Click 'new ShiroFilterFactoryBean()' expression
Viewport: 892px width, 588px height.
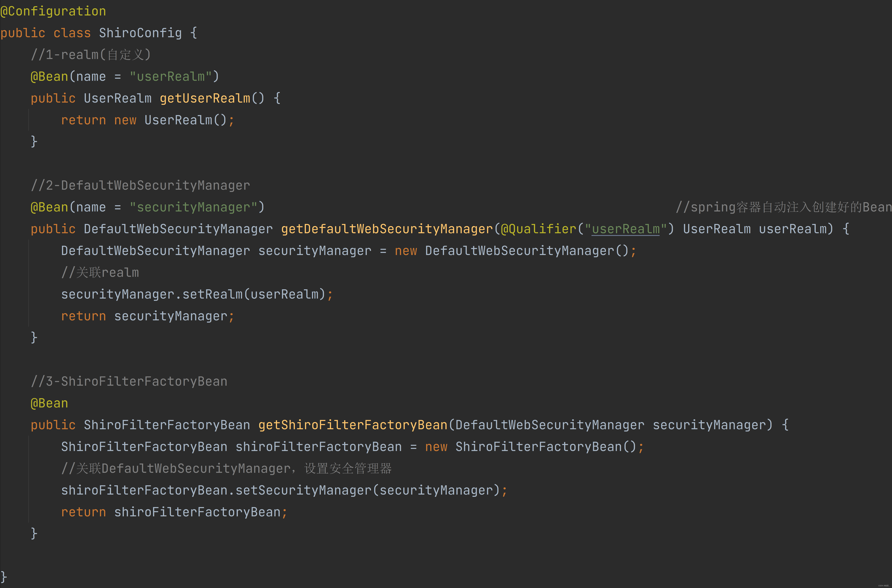(531, 447)
